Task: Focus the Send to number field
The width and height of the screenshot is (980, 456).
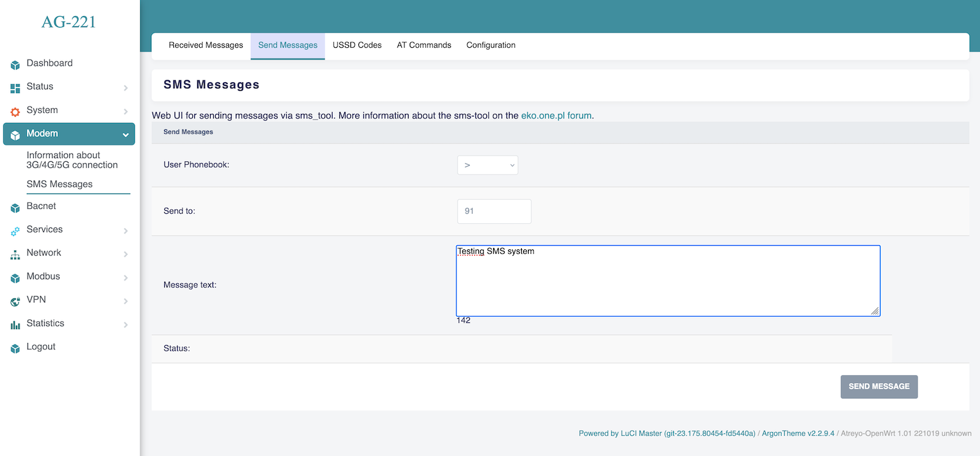Action: click(494, 211)
